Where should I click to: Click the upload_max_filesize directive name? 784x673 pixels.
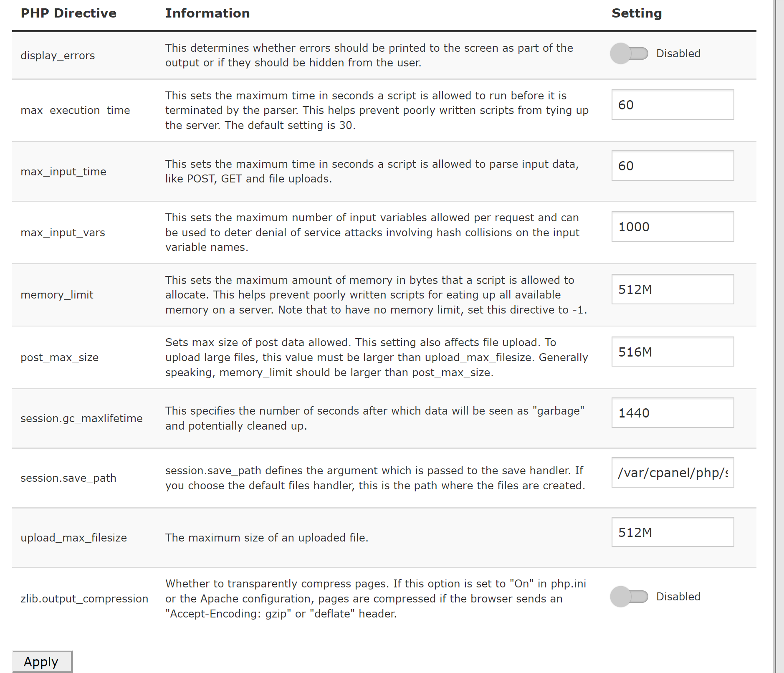pos(74,538)
